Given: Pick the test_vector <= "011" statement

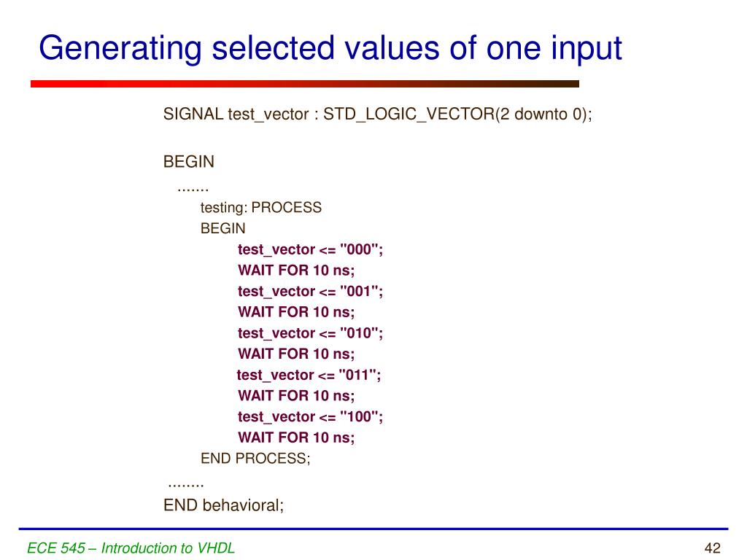Looking at the screenshot, I should coord(309,375).
